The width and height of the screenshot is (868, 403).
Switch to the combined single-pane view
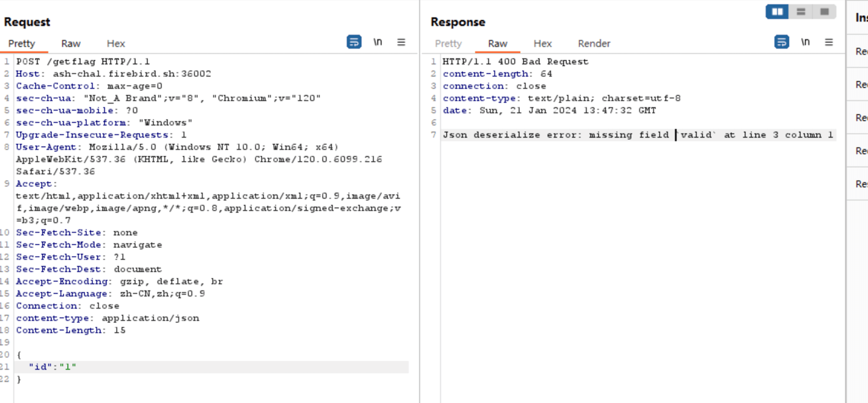(824, 11)
